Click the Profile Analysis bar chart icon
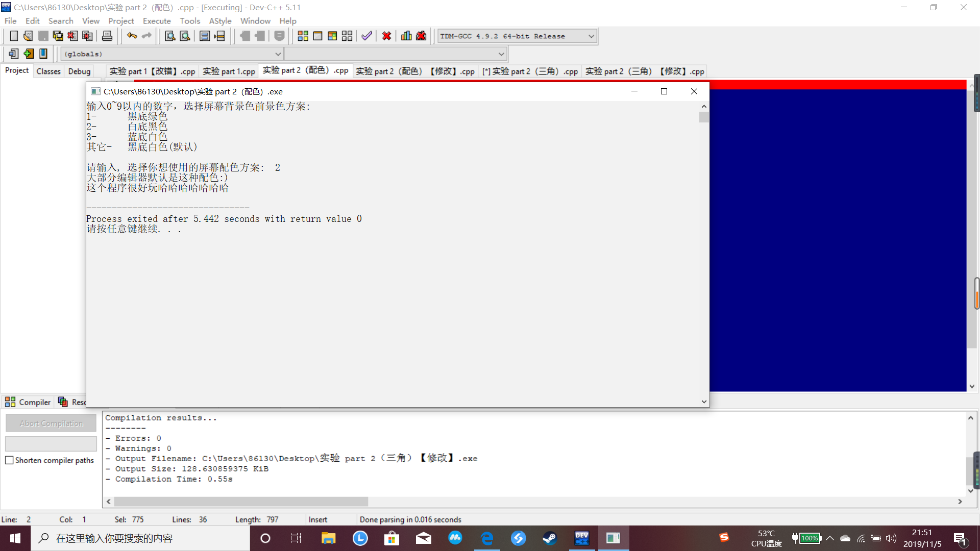980x551 pixels. pyautogui.click(x=406, y=36)
